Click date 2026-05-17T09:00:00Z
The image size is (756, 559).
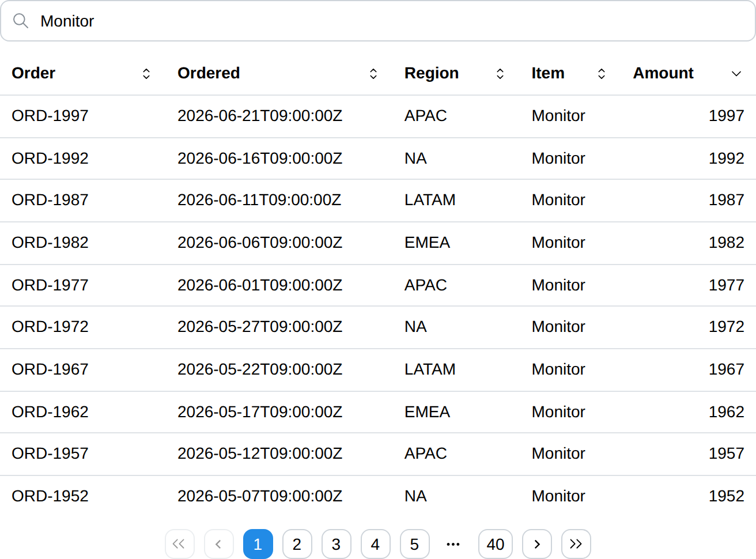click(260, 412)
